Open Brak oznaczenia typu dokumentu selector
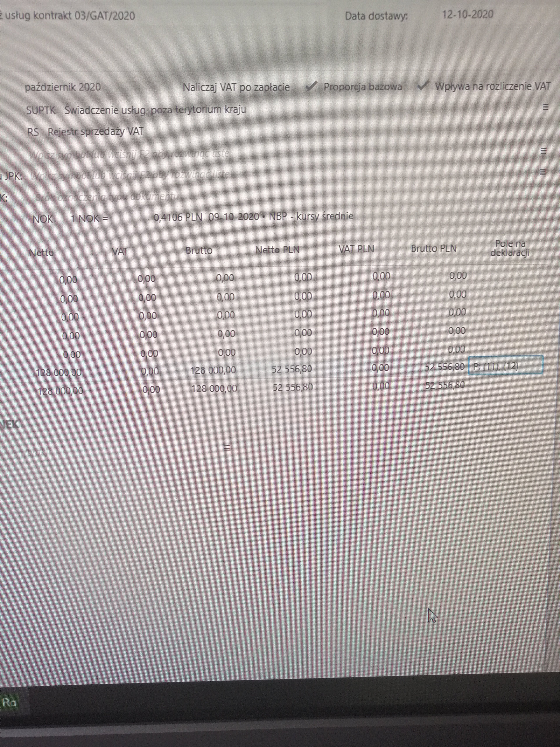The image size is (560, 747). tap(107, 197)
